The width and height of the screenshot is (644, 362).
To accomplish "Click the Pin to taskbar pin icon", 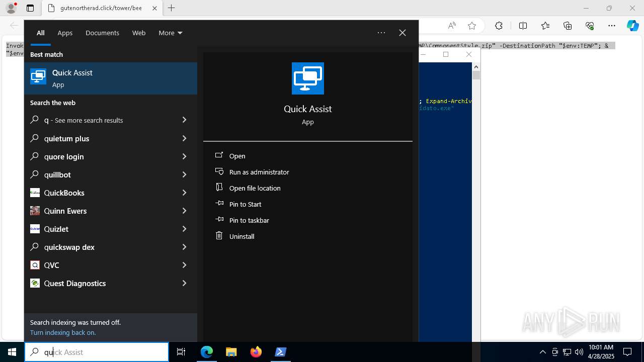I will coord(219,220).
